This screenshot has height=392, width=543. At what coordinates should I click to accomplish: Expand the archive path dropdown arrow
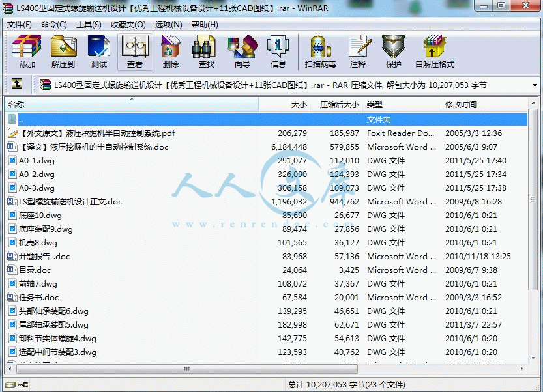click(535, 85)
